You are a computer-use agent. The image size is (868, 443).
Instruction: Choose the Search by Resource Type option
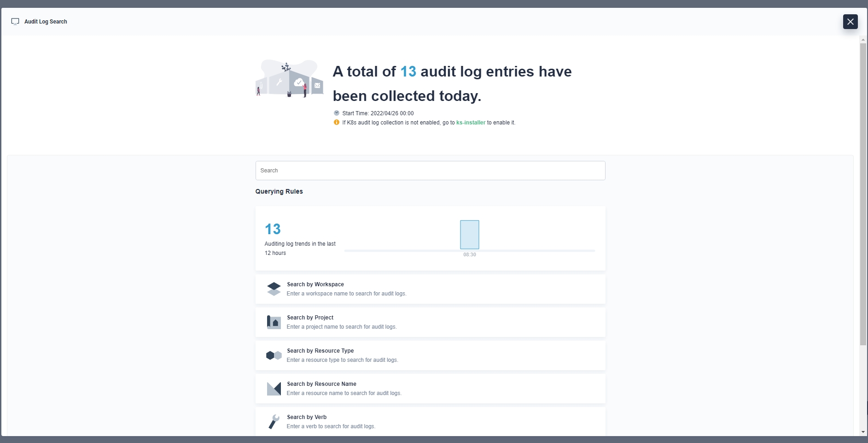point(430,355)
